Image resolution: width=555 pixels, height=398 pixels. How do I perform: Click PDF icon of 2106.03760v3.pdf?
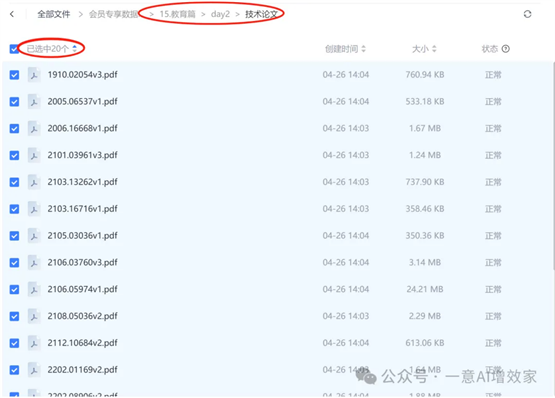tap(34, 262)
